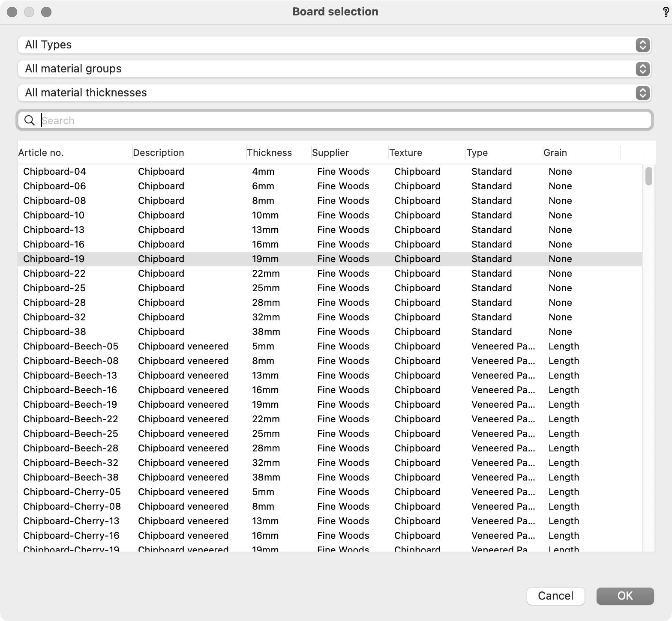672x621 pixels.
Task: Select row Chipboard-Beech-16
Action: (x=330, y=390)
